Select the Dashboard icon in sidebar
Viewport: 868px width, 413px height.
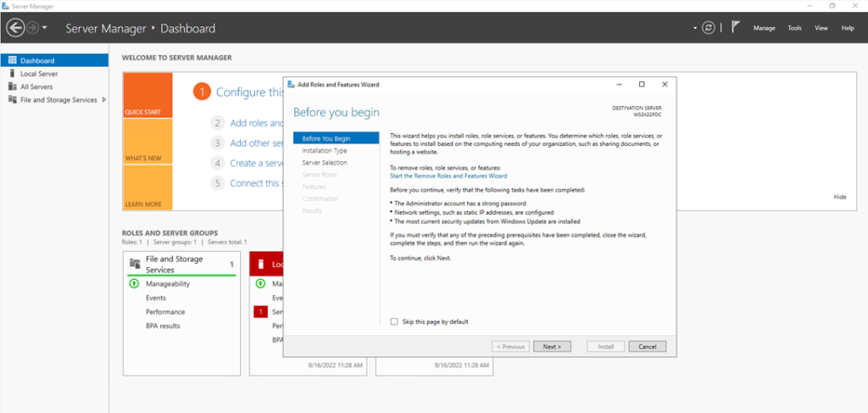click(13, 60)
